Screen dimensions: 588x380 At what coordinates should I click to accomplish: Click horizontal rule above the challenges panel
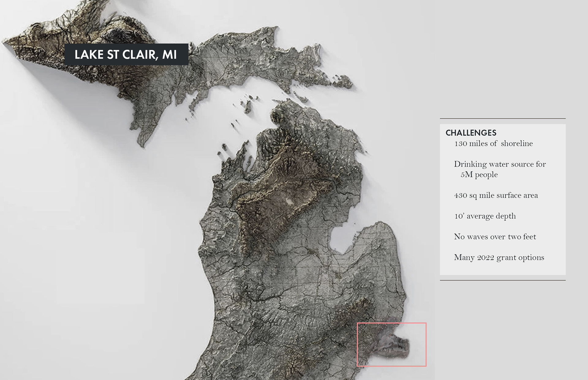pos(503,118)
